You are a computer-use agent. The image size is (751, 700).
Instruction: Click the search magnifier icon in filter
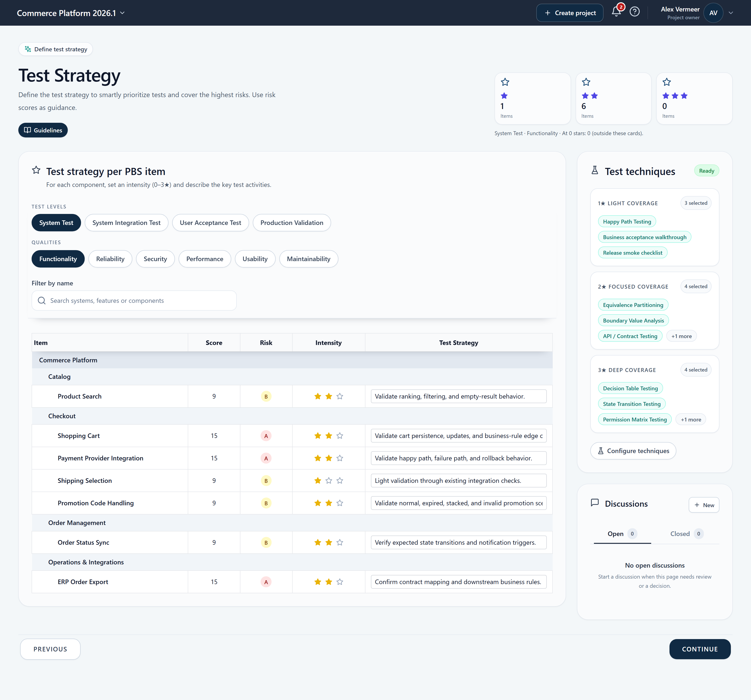pos(41,301)
